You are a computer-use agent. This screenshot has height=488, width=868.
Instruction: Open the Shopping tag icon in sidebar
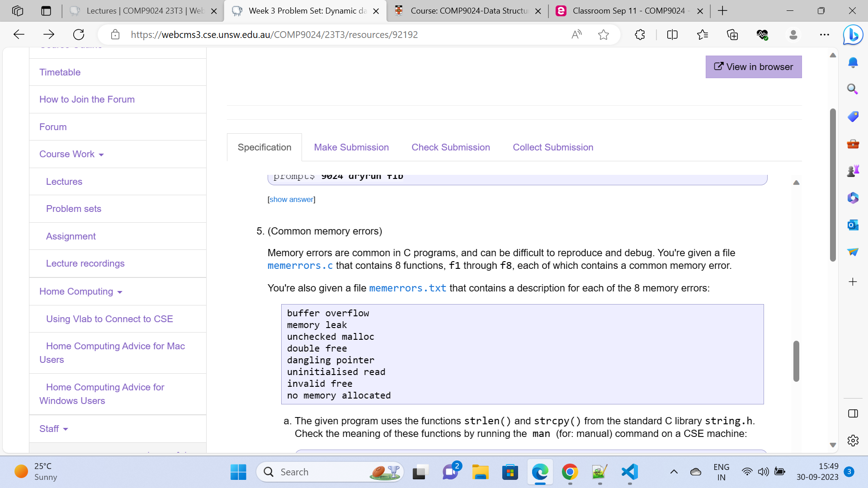pyautogui.click(x=853, y=117)
